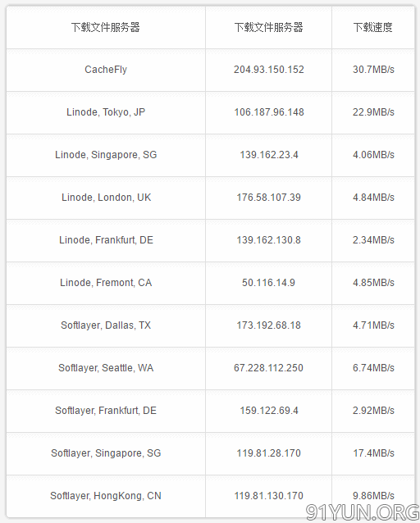Click the Softlayer, HongKong, CN cell
The width and height of the screenshot is (420, 523).
106,496
